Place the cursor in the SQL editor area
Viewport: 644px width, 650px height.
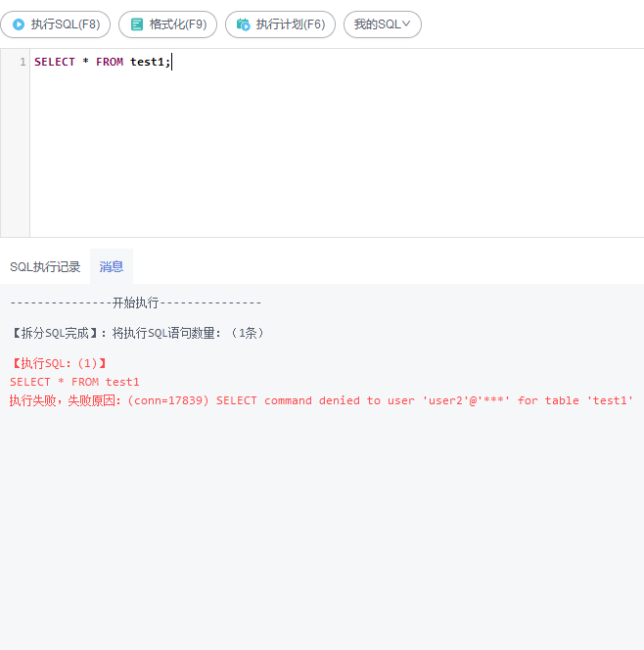pos(337,143)
